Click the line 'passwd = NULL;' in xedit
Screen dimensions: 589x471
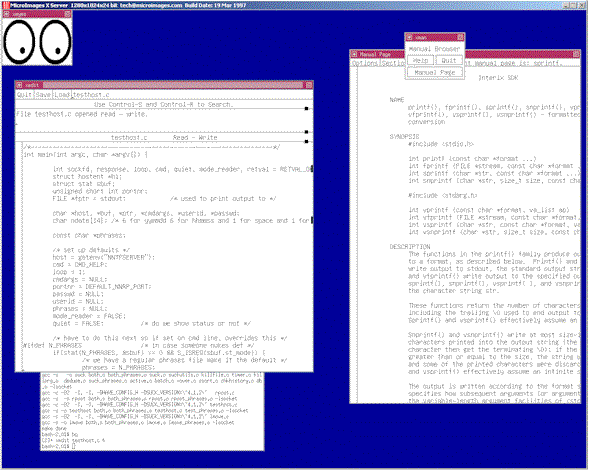coord(78,294)
